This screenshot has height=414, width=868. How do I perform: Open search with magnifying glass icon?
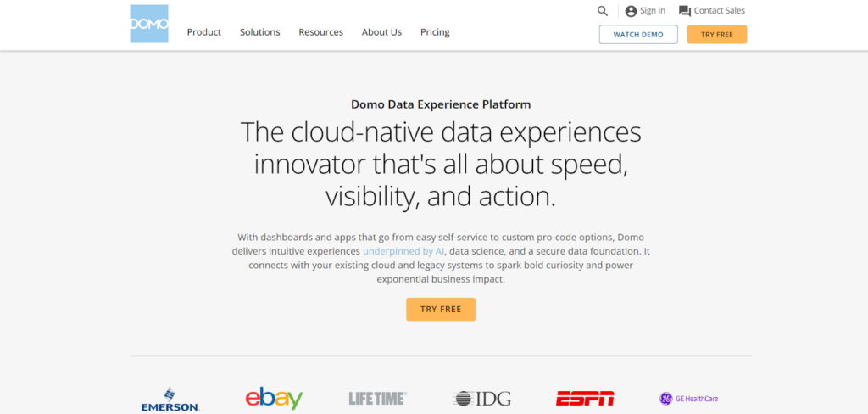[x=603, y=11]
